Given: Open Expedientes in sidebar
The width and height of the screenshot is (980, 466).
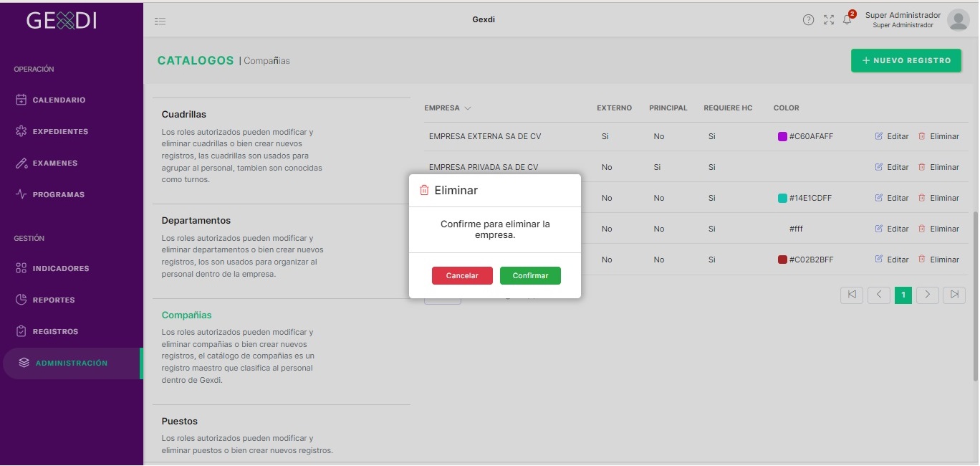Looking at the screenshot, I should 60,131.
